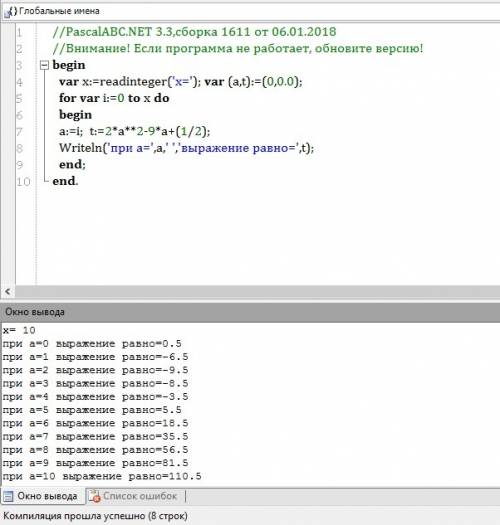500x525 pixels.
Task: Click status text 'Компиляция прошла успешно (8 строк)'
Action: tap(95, 516)
